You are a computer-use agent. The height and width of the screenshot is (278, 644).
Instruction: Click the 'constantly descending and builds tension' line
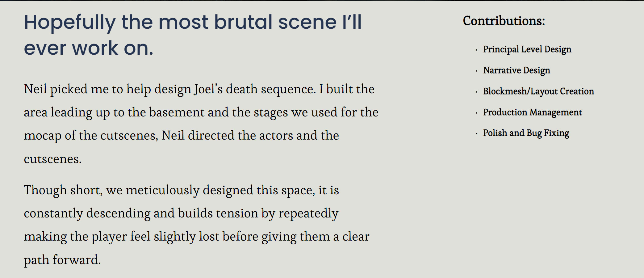(181, 213)
